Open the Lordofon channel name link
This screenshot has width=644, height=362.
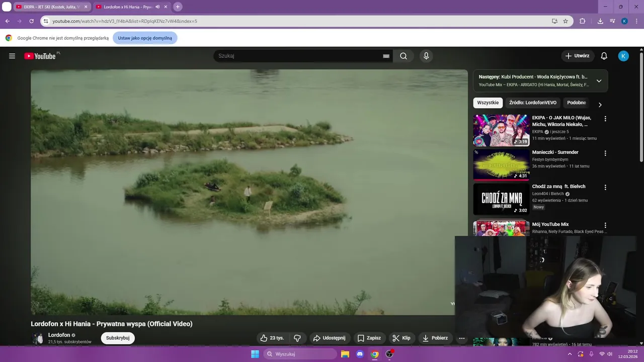(x=59, y=335)
